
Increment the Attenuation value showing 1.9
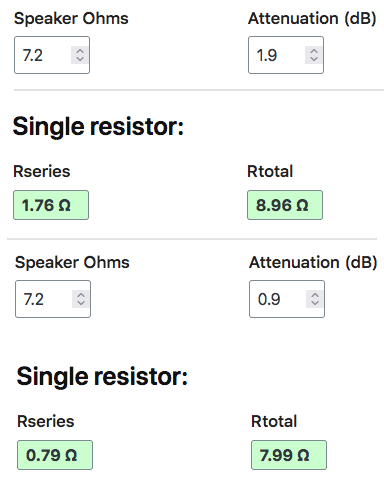click(x=314, y=51)
